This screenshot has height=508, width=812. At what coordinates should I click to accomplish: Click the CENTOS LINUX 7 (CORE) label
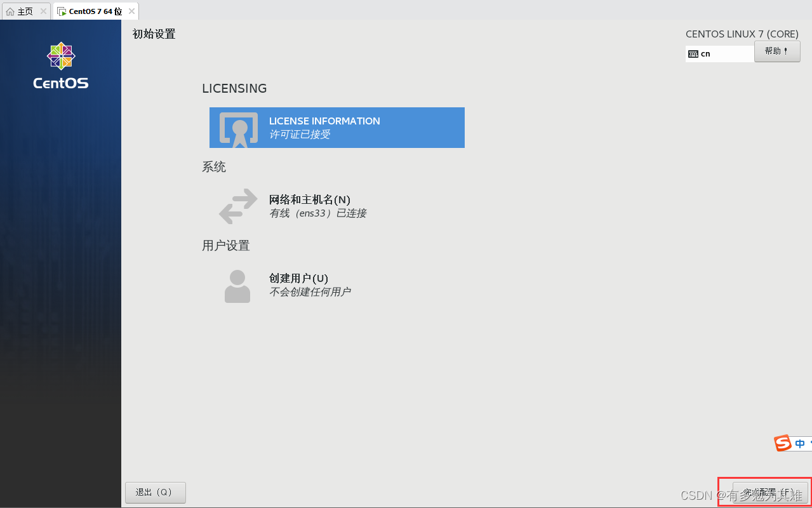point(743,34)
